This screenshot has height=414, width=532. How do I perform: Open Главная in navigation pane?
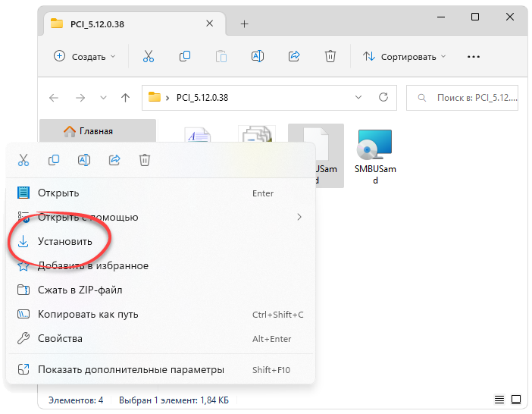98,131
